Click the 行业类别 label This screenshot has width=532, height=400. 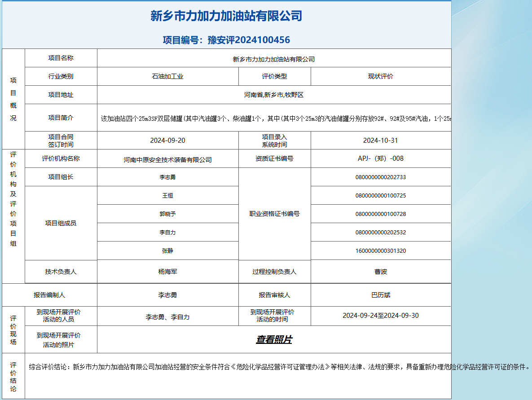(x=61, y=76)
